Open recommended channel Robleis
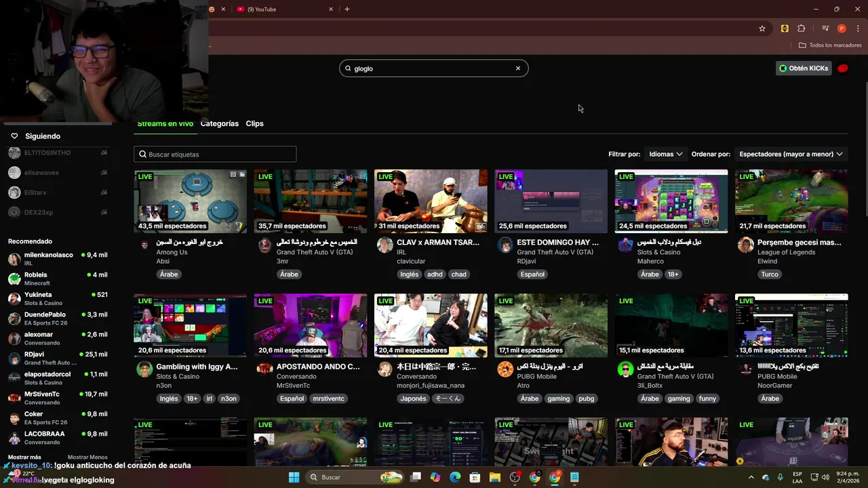The image size is (868, 488). click(x=58, y=279)
